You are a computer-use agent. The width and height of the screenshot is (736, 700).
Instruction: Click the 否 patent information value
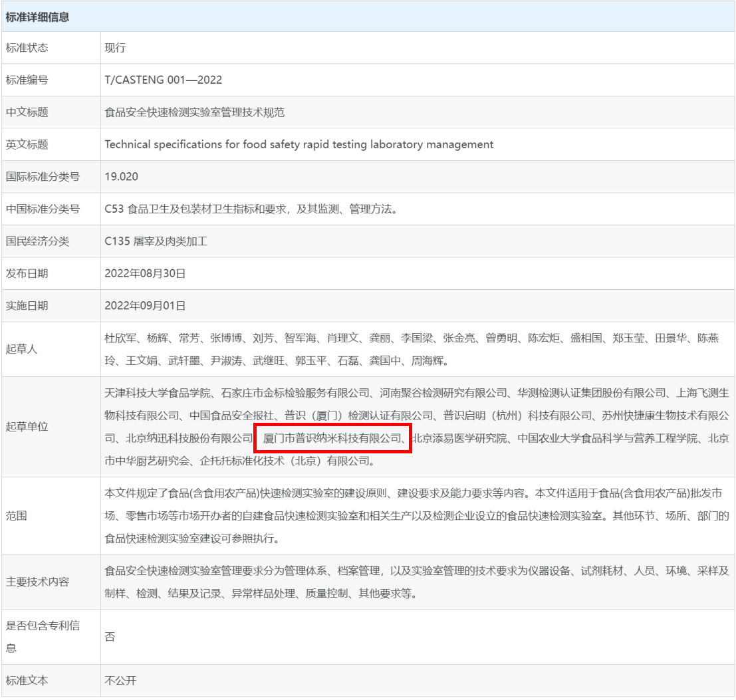tap(110, 636)
